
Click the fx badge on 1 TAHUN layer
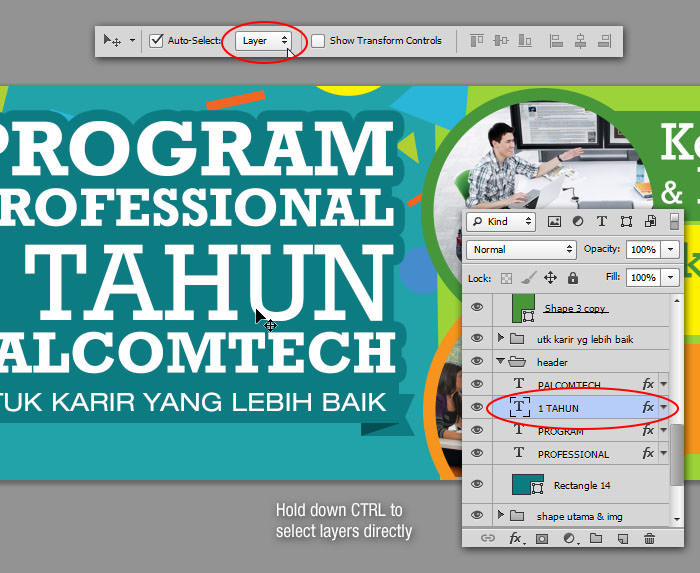tap(648, 407)
